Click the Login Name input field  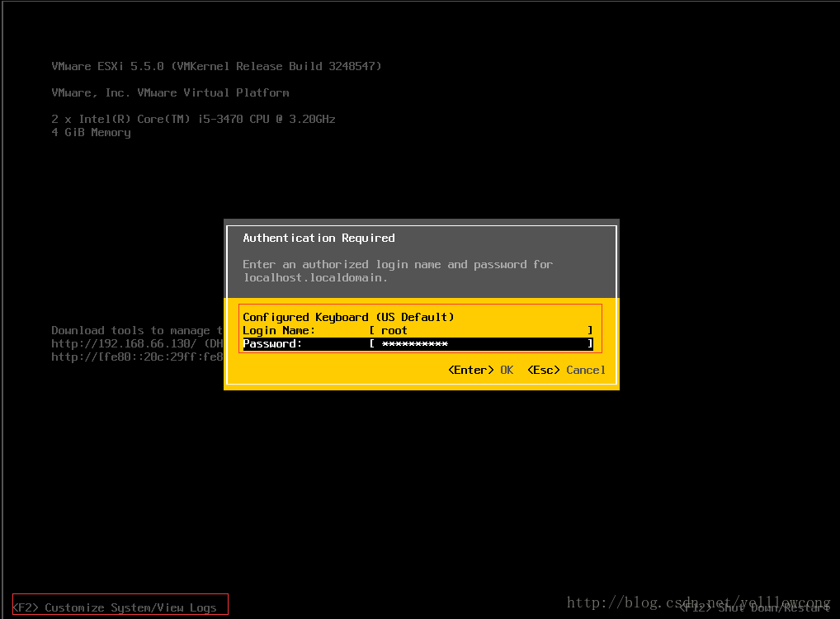(x=481, y=330)
